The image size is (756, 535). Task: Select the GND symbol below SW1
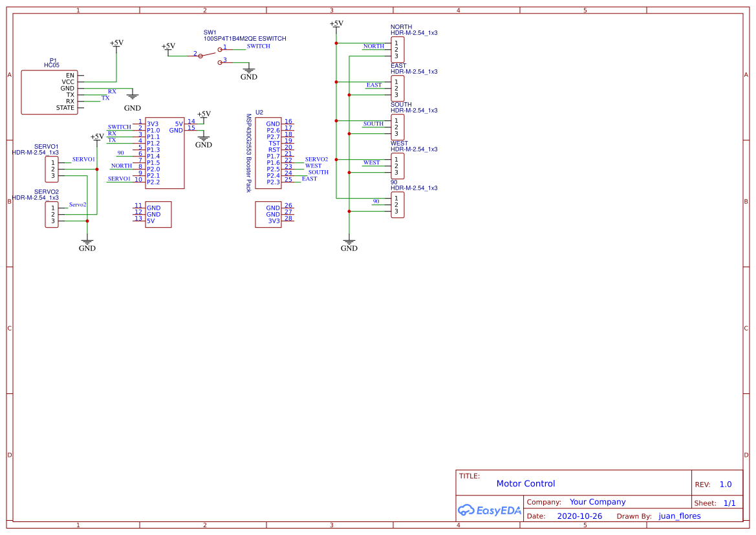(248, 70)
